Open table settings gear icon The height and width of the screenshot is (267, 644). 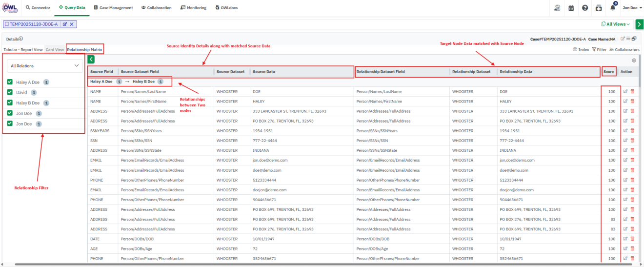tap(634, 61)
